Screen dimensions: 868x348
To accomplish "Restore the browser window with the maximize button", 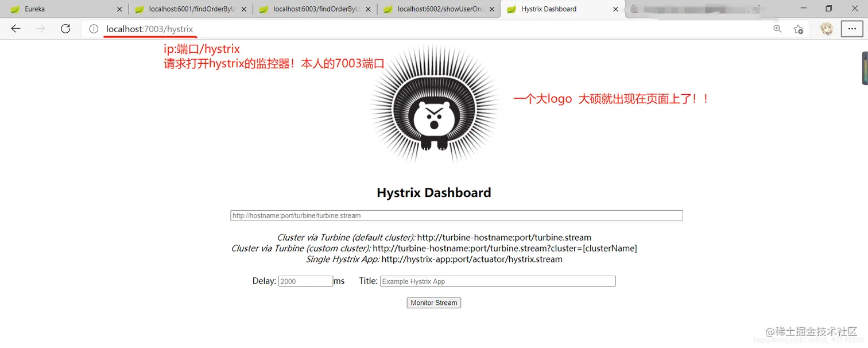I will [828, 9].
